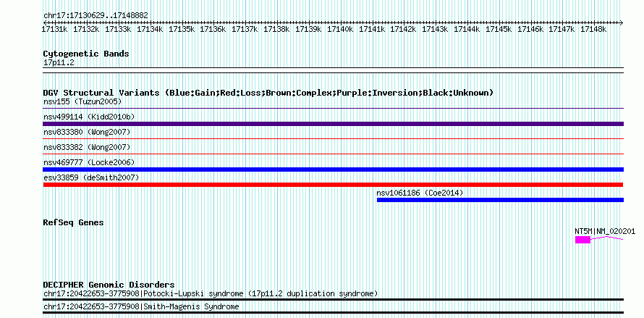Select the Cytogenetic Bands track title
The width and height of the screenshot is (644, 318).
(x=86, y=54)
